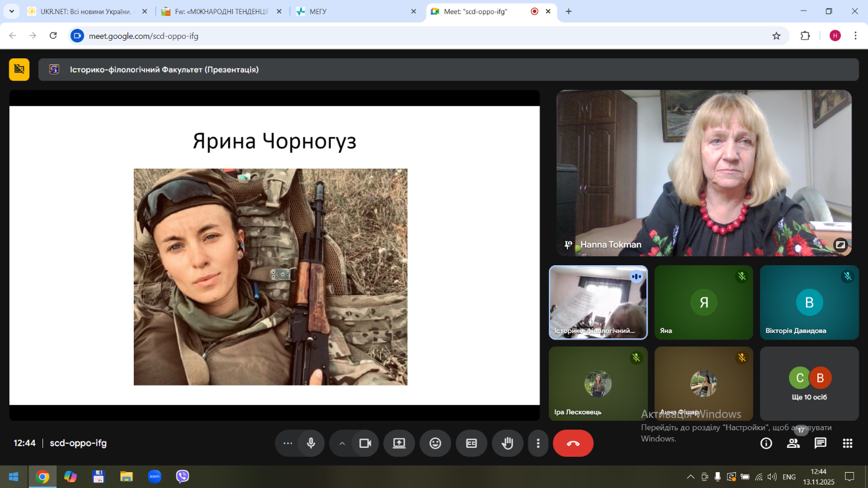Open the 'Ще 10 осіб' participants tile
Image resolution: width=868 pixels, height=488 pixels.
click(809, 384)
